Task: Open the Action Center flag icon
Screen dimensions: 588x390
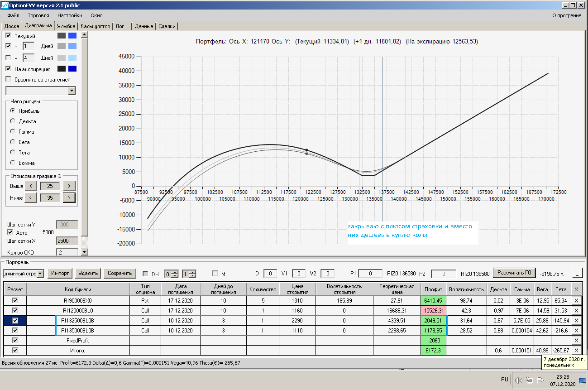Action: click(540, 380)
